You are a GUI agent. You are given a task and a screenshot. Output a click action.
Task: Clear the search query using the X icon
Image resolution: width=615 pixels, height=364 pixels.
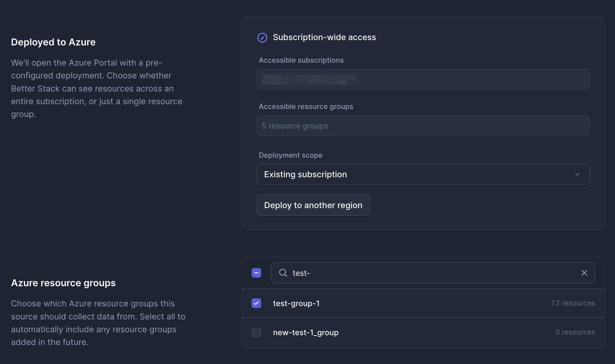coord(584,273)
